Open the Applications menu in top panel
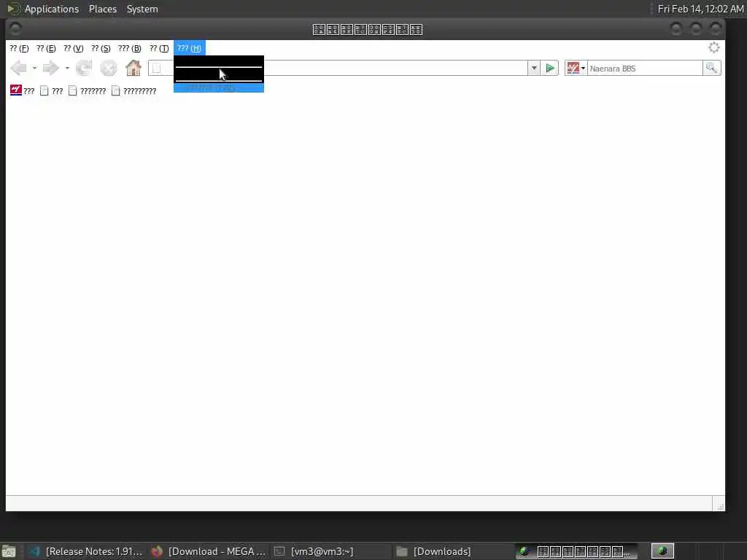 point(52,9)
